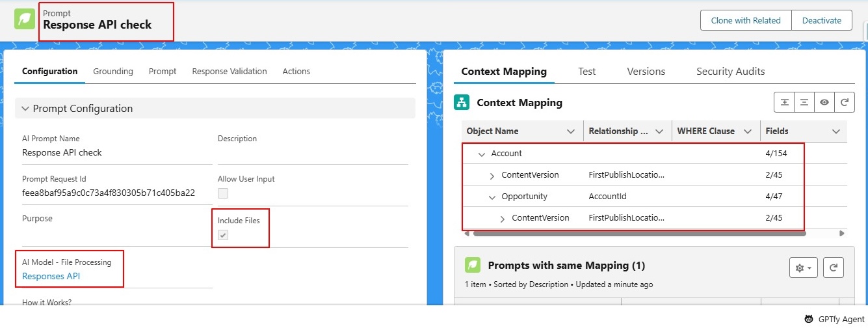Refresh the Prompts with same Mapping list
The image size is (868, 330).
point(834,268)
